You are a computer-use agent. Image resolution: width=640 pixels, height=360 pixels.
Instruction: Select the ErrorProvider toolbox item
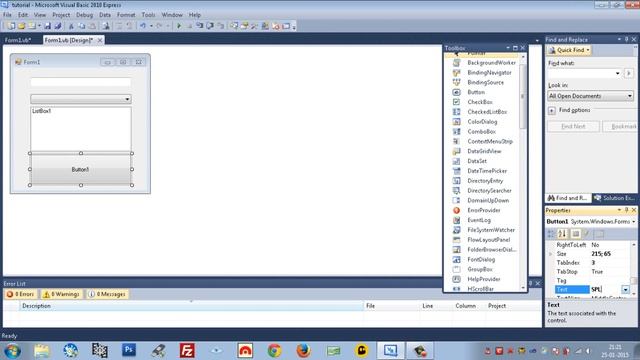pos(485,210)
